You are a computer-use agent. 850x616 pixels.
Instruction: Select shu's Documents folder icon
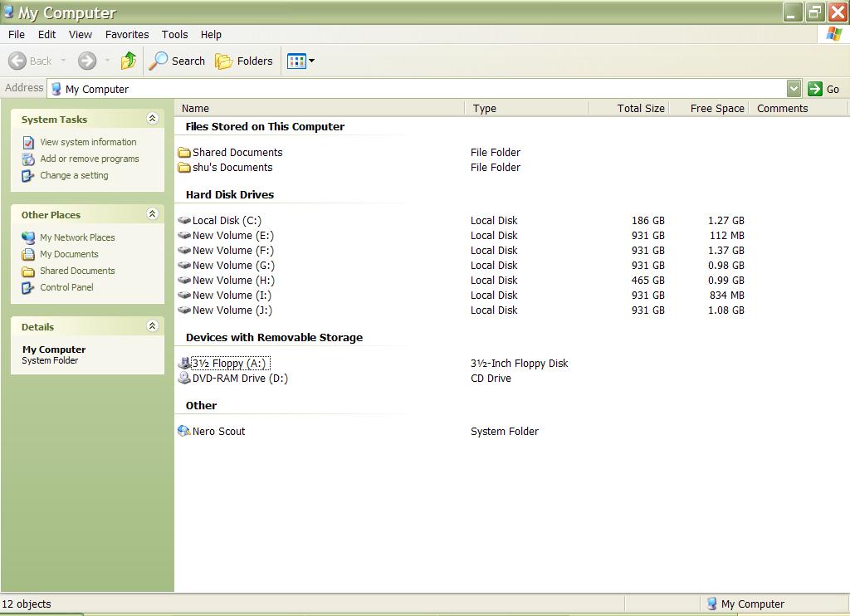pos(184,168)
